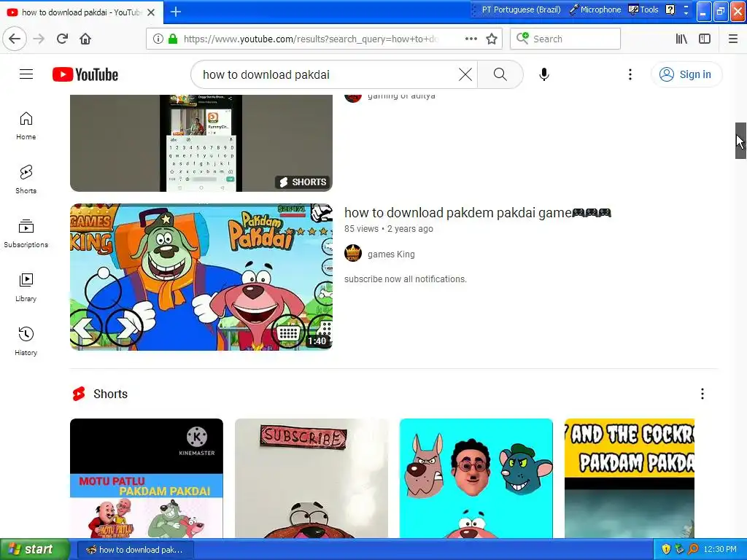Open And The Cockroaches Pakdam short

630,478
